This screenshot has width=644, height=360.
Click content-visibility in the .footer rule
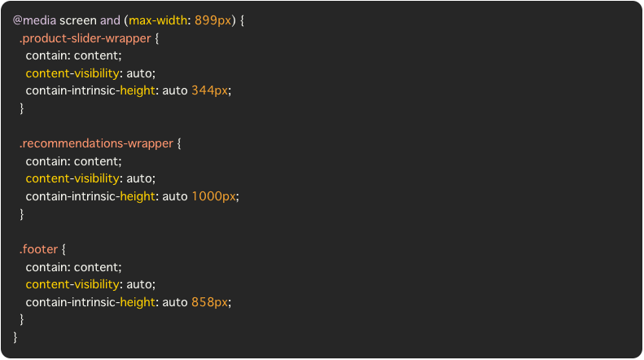click(72, 284)
